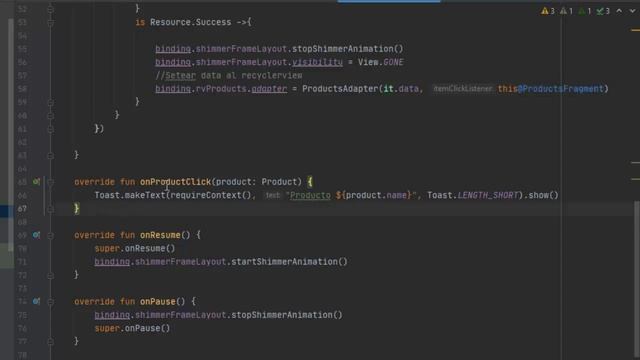Click line number 65 in the gutter
Screen dimensions: 640x360
pyautogui.click(x=22, y=182)
